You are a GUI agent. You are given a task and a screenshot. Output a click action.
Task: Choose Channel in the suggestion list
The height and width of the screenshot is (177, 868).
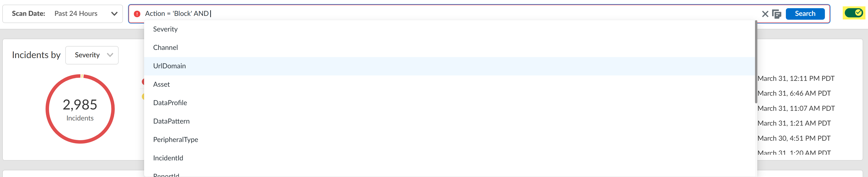coord(166,48)
